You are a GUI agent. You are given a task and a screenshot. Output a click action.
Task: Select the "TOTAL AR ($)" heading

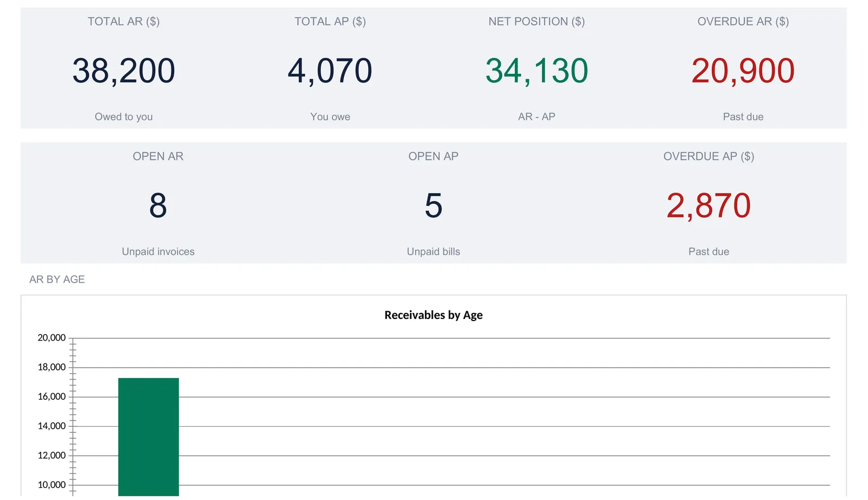(x=124, y=22)
